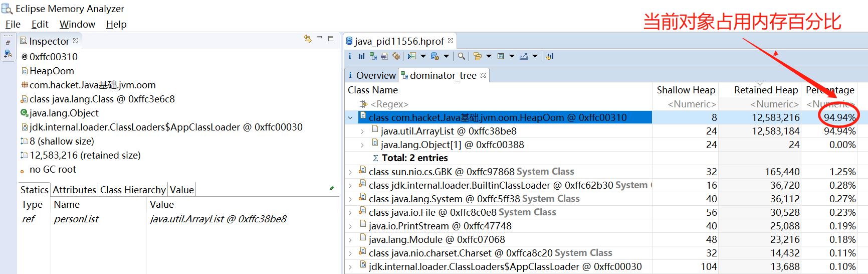868x274 pixels.
Task: Expand java.lang.Module @ 0xffc07068 row
Action: click(x=350, y=240)
